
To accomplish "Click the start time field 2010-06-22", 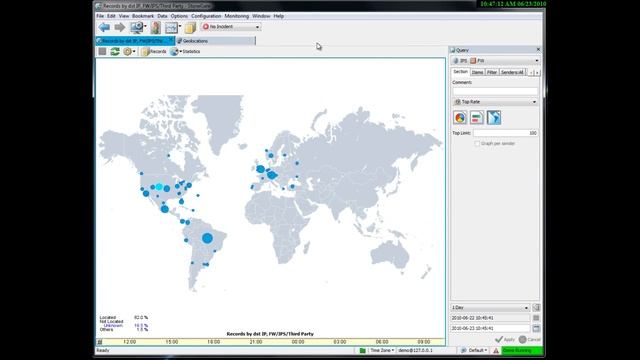I will pos(490,318).
